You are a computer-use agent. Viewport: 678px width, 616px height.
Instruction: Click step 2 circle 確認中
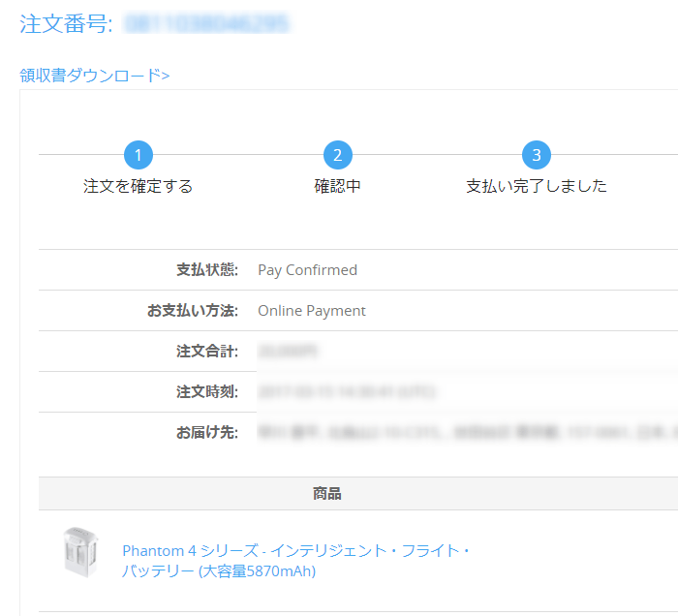tap(338, 155)
